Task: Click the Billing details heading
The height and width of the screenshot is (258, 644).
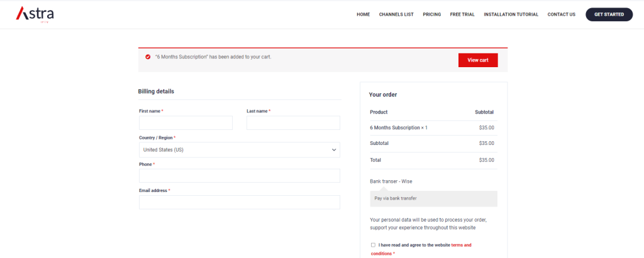Action: [156, 92]
